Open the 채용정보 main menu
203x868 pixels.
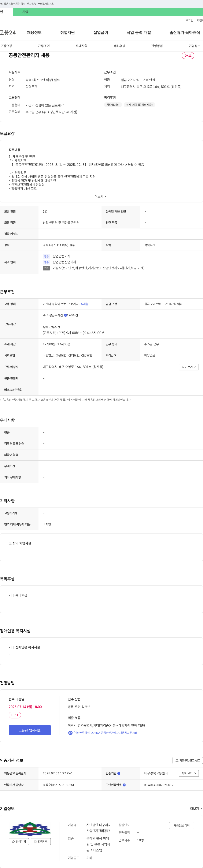[x=34, y=32]
